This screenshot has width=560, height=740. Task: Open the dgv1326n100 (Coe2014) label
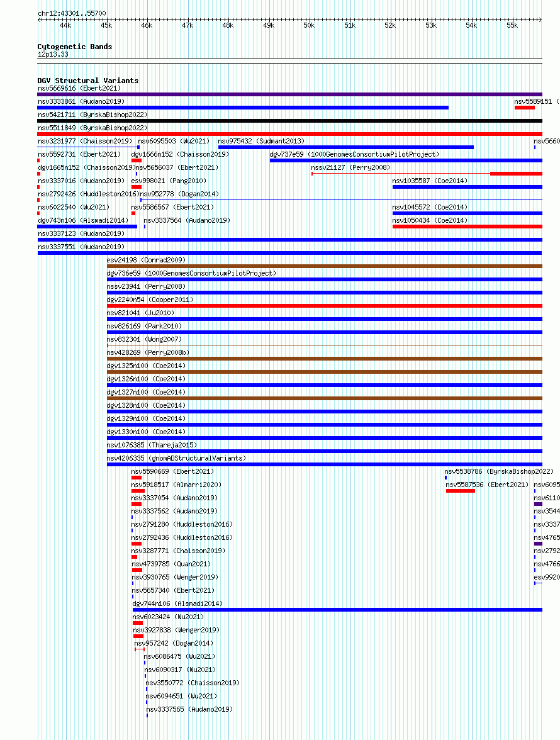click(146, 379)
